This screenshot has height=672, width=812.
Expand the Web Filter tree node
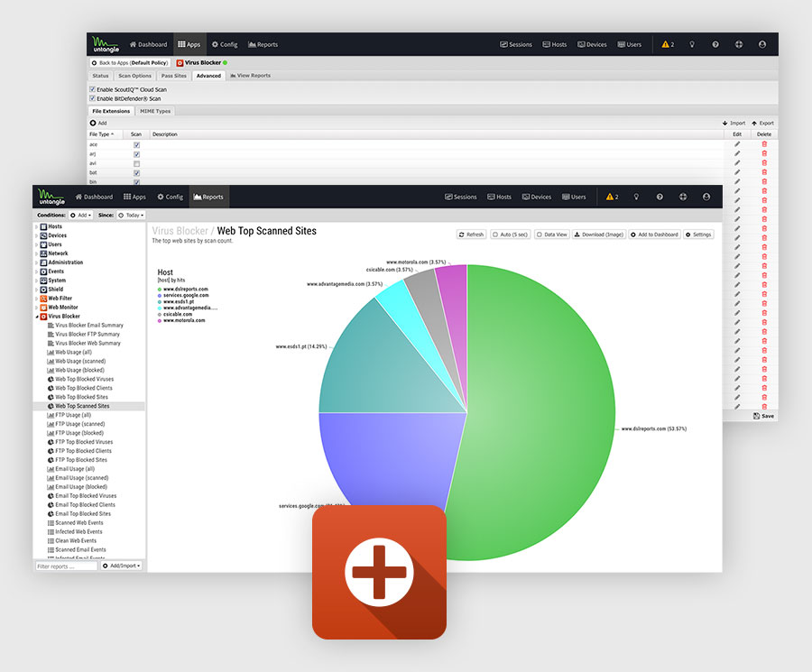[36, 299]
